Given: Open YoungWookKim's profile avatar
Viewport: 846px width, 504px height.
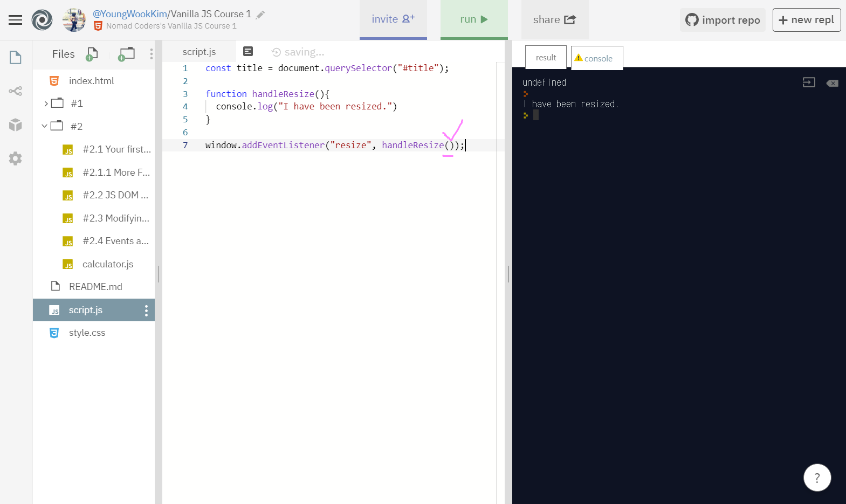Looking at the screenshot, I should pos(74,20).
